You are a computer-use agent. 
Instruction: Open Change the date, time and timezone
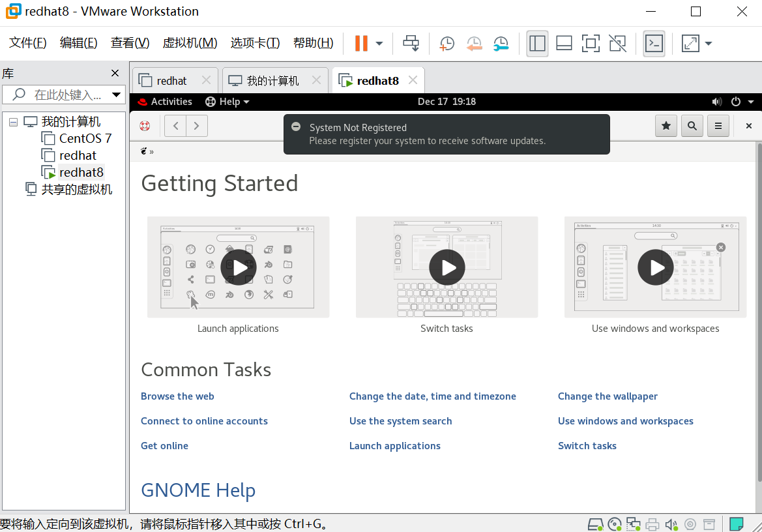433,396
